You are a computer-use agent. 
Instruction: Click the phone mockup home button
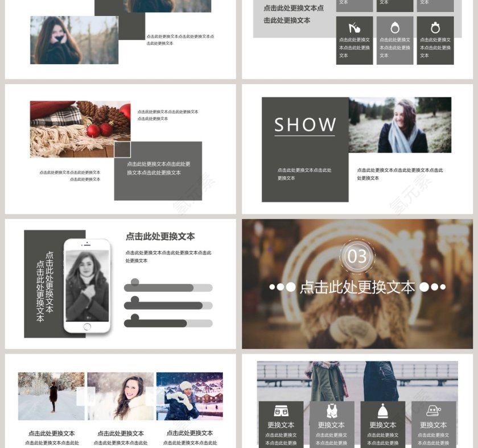point(87,326)
